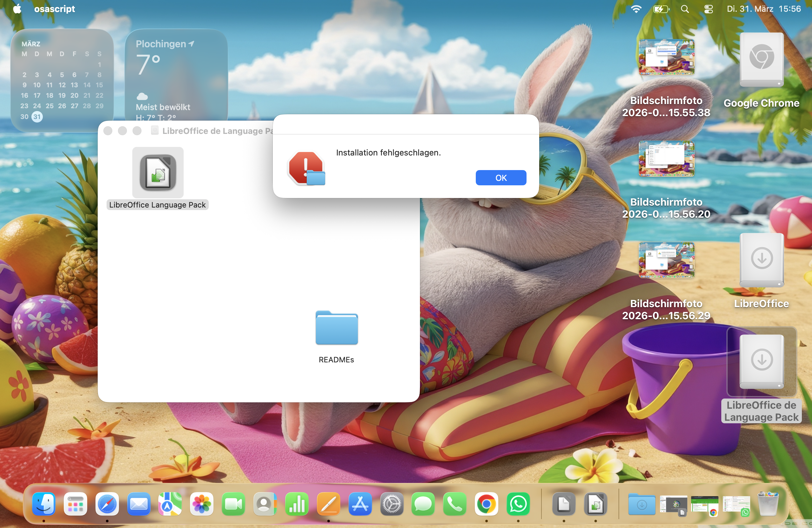Open Wi-Fi status in the menu bar
Image resolution: width=812 pixels, height=528 pixels.
[636, 9]
